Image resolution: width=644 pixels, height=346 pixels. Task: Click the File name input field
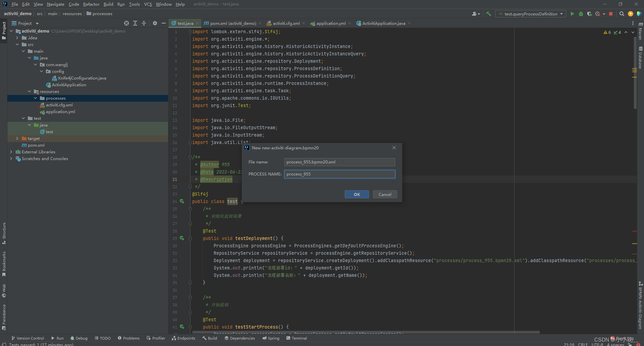point(339,162)
